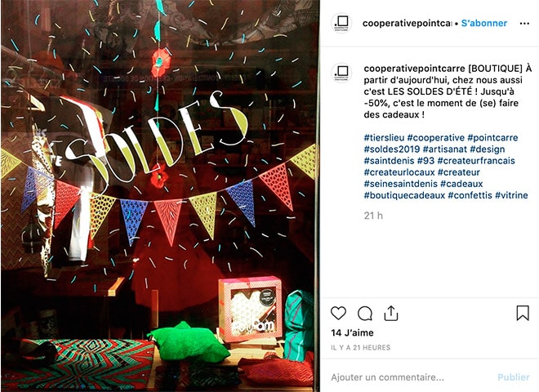Follow the #createurfrancais hashtag link

pyautogui.click(x=476, y=161)
